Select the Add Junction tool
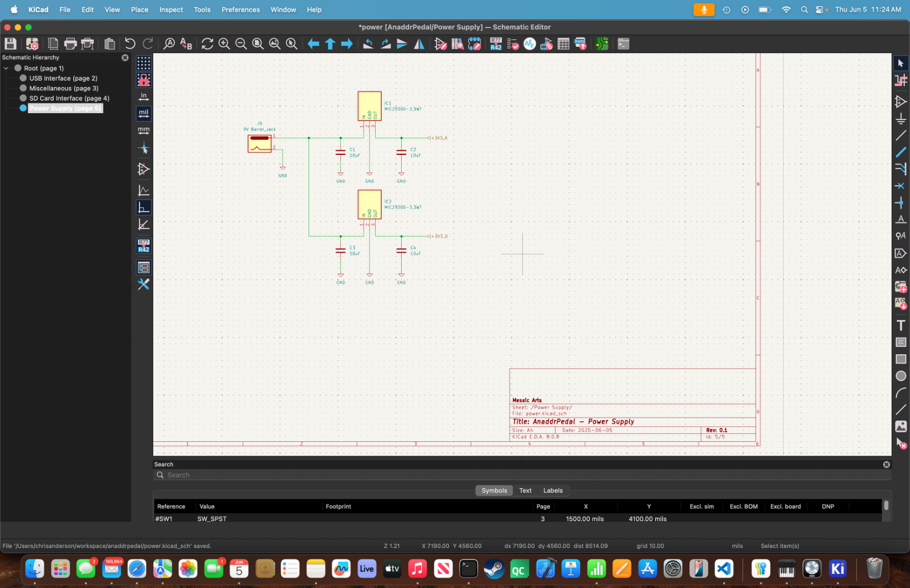910x588 pixels. pos(901,202)
